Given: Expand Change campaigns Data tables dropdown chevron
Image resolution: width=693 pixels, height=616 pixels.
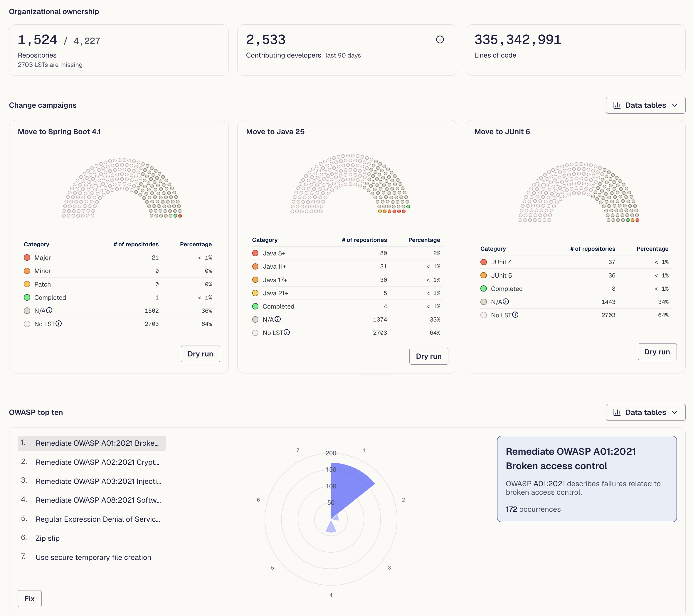Looking at the screenshot, I should click(675, 105).
